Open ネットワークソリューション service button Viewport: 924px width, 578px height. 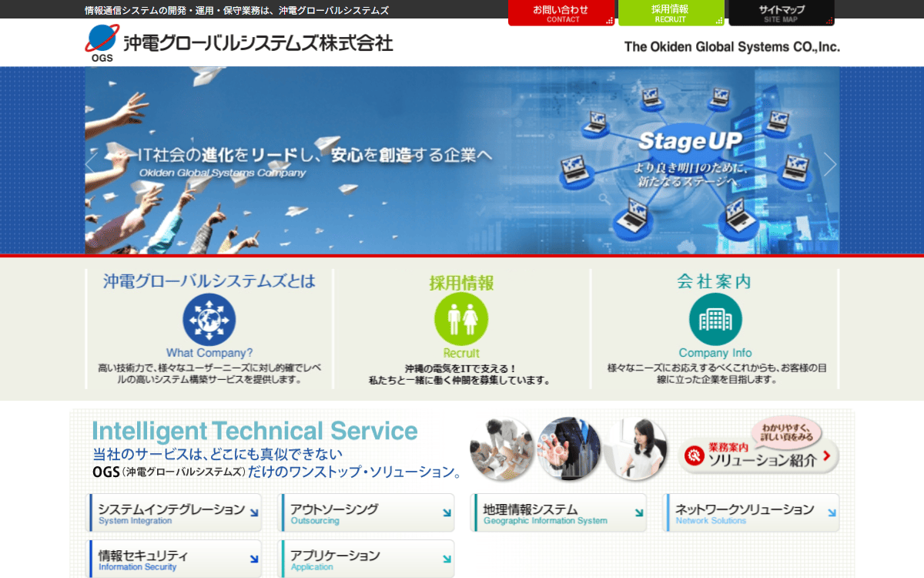[752, 512]
